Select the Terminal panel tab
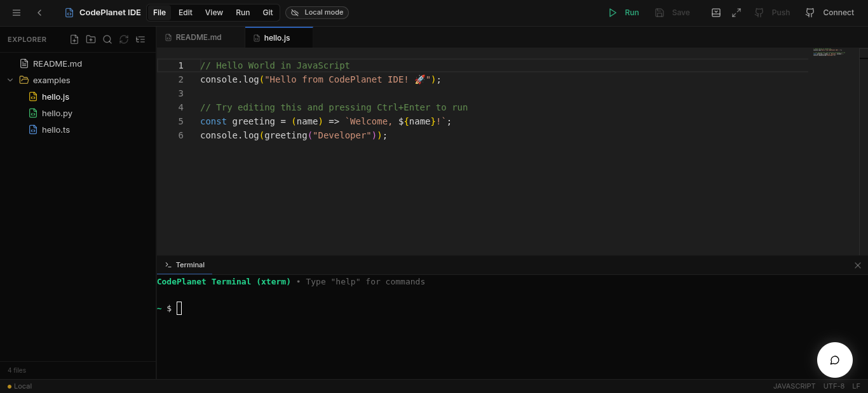This screenshot has width=868, height=393. click(x=185, y=265)
